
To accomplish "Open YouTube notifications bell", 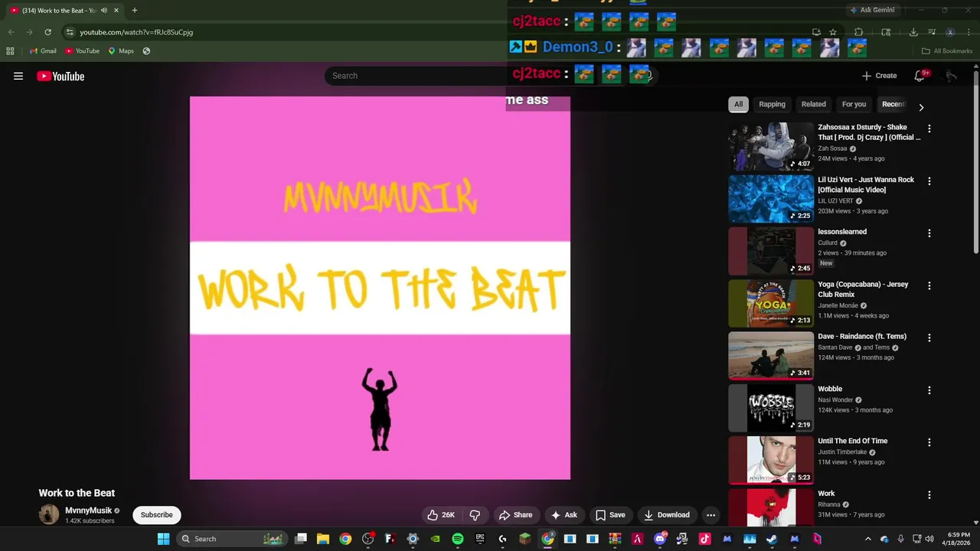I will [x=920, y=76].
